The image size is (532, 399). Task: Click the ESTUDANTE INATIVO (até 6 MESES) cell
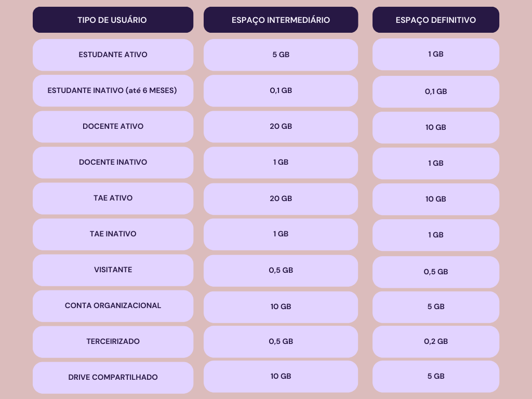pos(113,90)
